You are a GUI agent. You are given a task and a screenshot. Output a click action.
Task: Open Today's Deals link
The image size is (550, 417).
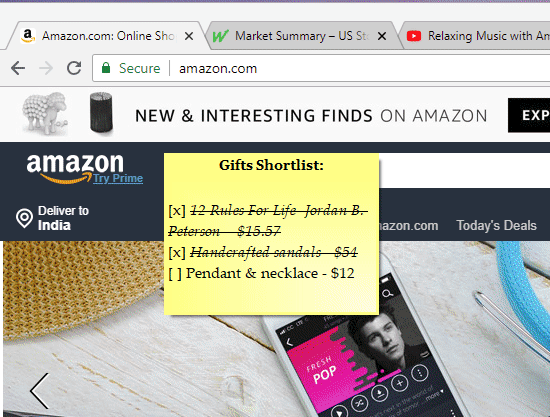click(x=496, y=226)
